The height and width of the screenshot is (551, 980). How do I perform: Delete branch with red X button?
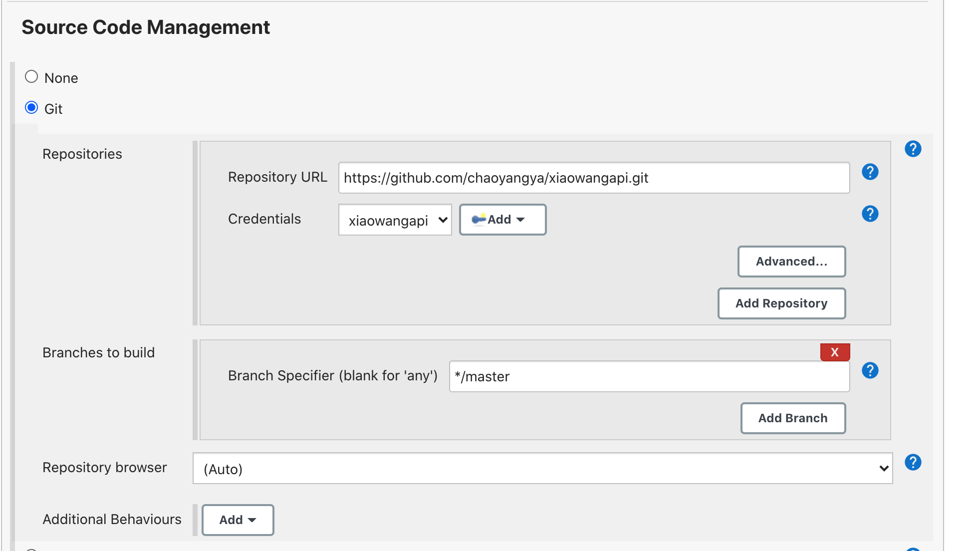[x=835, y=352]
